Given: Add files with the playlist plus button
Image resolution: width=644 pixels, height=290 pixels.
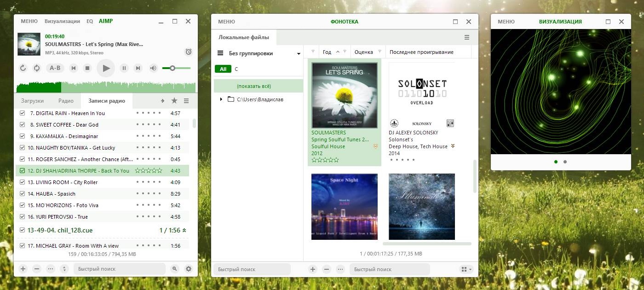Looking at the screenshot, I should tap(23, 269).
